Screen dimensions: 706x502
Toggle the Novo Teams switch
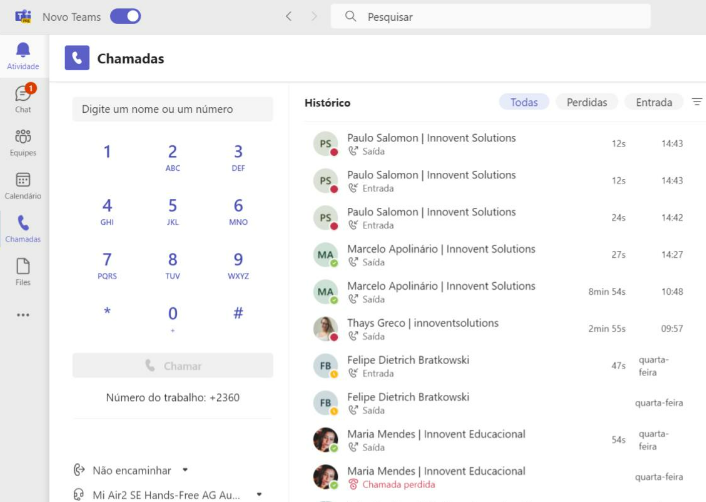[126, 17]
